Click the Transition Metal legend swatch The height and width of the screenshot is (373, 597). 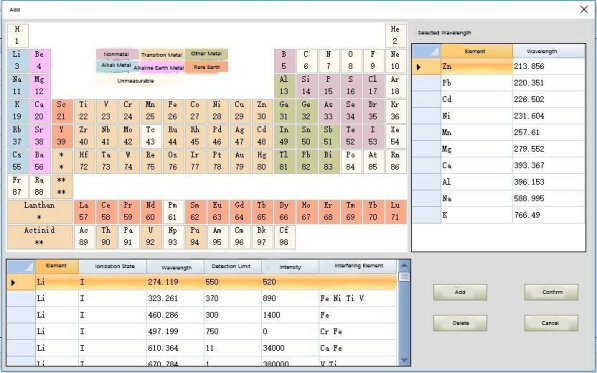coord(161,55)
